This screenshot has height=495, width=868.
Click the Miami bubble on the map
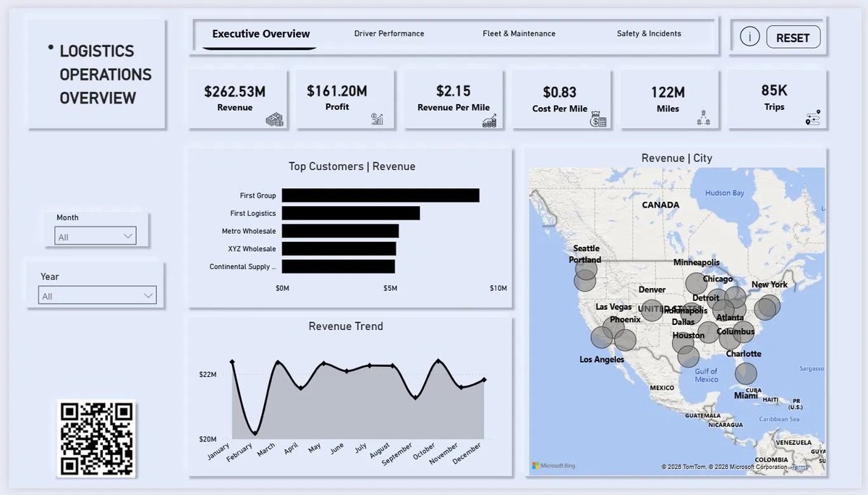click(746, 373)
